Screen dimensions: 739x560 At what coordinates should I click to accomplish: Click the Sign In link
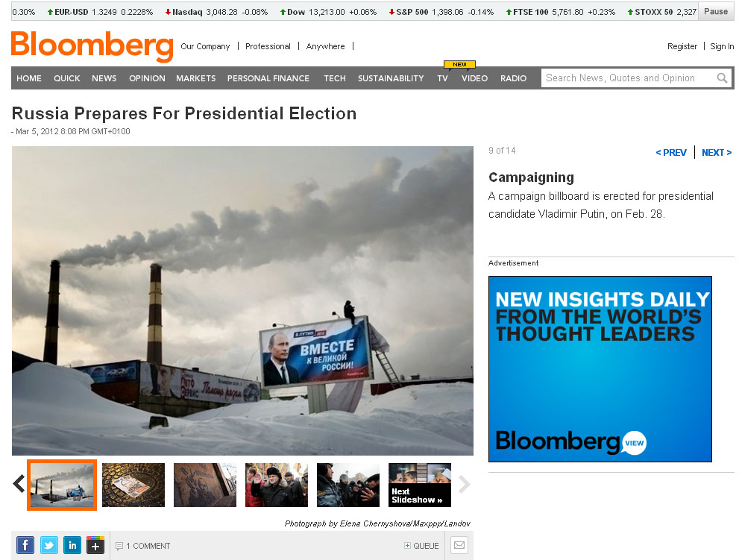click(x=722, y=46)
